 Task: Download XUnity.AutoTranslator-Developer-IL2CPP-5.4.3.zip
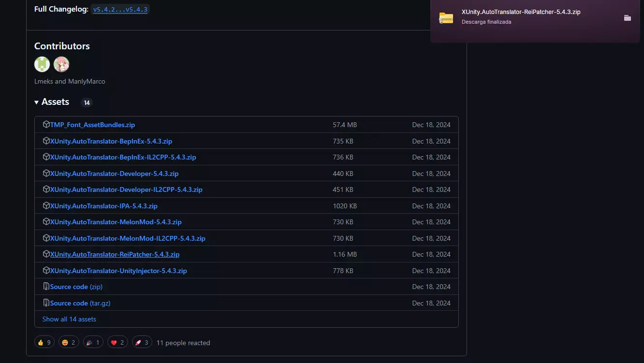126,189
